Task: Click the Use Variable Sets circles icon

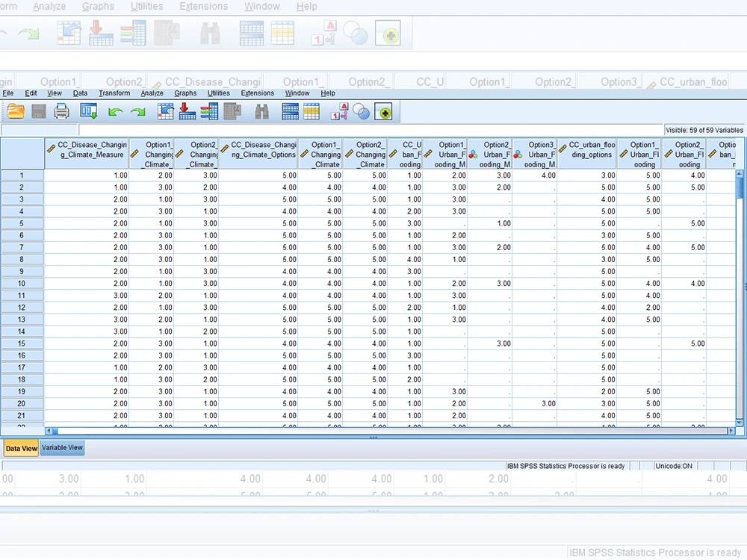Action: point(361,112)
